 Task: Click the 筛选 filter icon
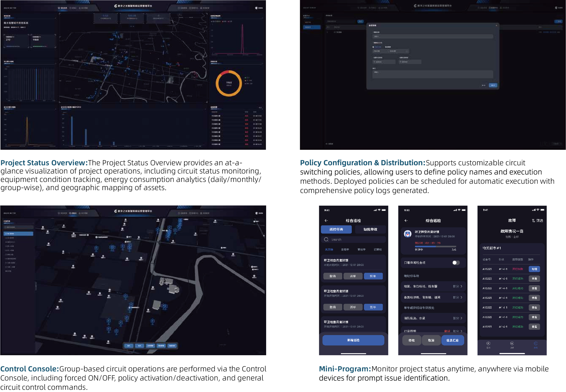tap(533, 220)
